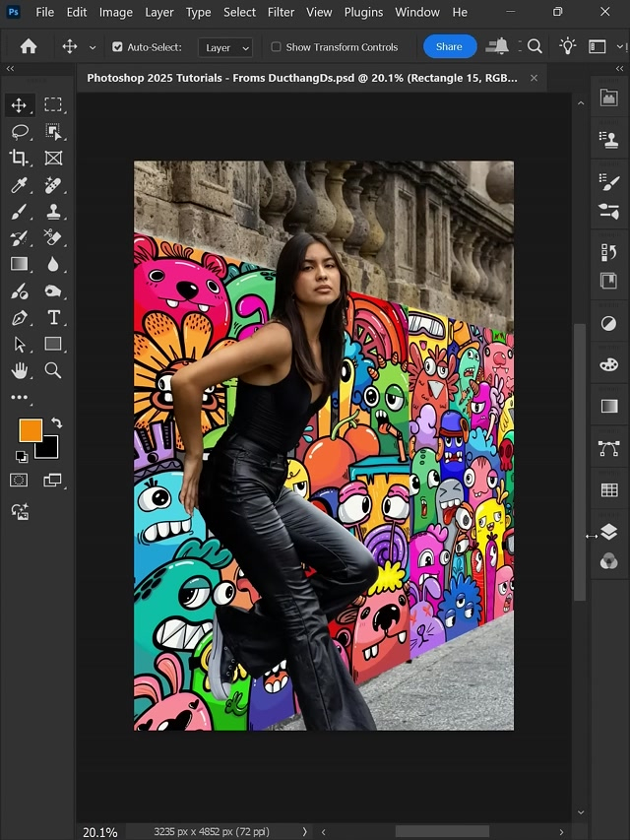Select the Crop tool

coord(19,158)
